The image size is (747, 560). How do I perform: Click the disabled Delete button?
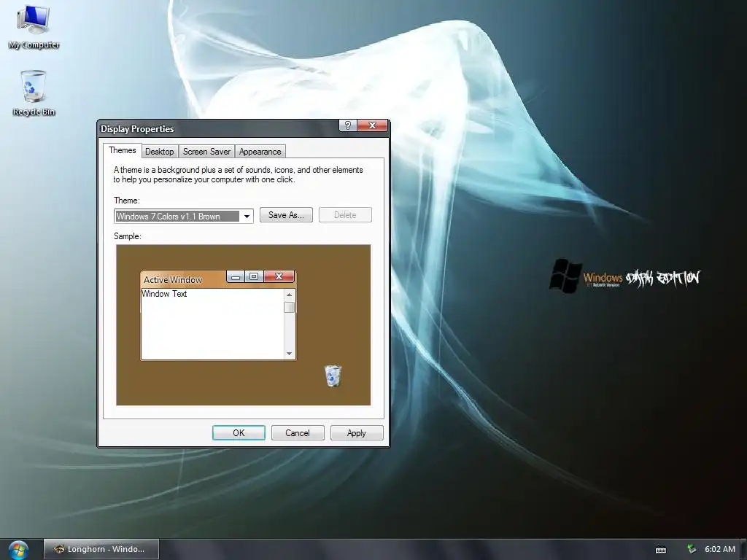coord(345,215)
